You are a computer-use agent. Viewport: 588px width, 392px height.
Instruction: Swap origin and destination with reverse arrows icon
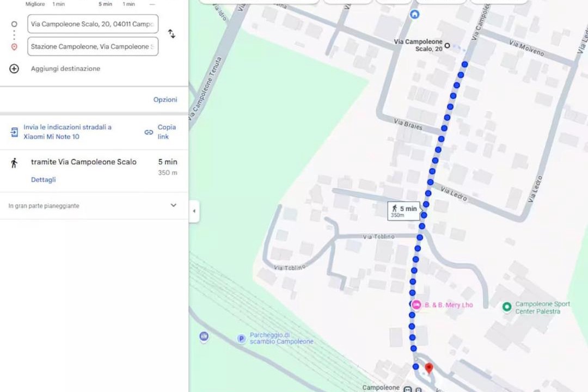click(x=171, y=34)
